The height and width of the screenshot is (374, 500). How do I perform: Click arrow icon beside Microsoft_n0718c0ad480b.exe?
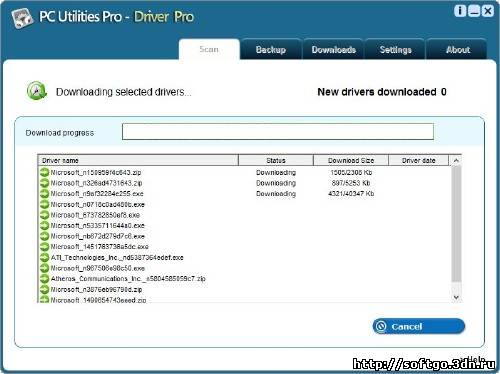tap(44, 204)
